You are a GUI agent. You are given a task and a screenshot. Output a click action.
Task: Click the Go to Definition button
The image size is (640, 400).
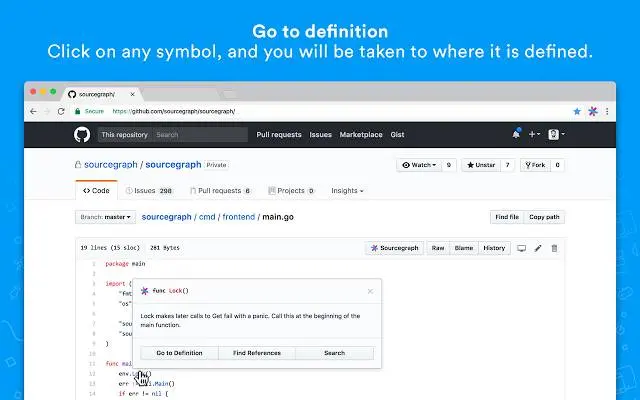[x=179, y=353]
